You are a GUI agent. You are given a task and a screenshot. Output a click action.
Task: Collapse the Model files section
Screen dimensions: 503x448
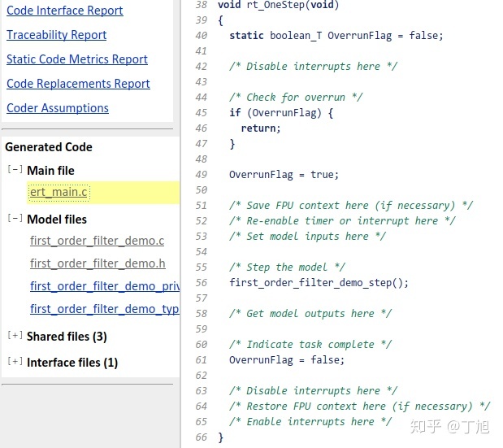tap(15, 219)
